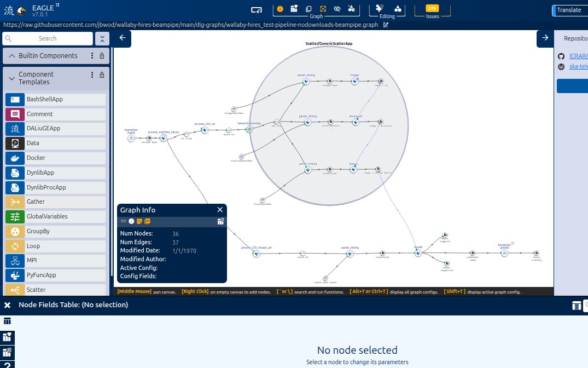Select the GlobalVariables component

[x=55, y=217]
